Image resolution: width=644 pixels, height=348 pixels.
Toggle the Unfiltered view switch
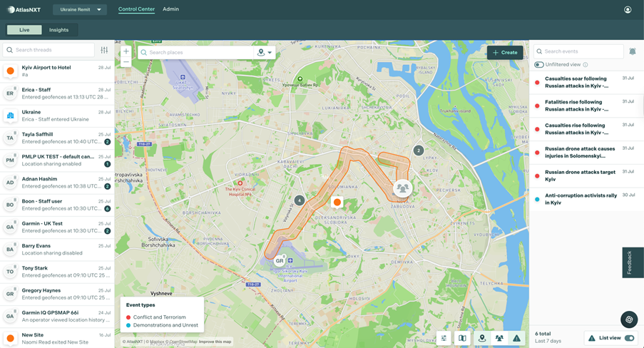click(539, 64)
